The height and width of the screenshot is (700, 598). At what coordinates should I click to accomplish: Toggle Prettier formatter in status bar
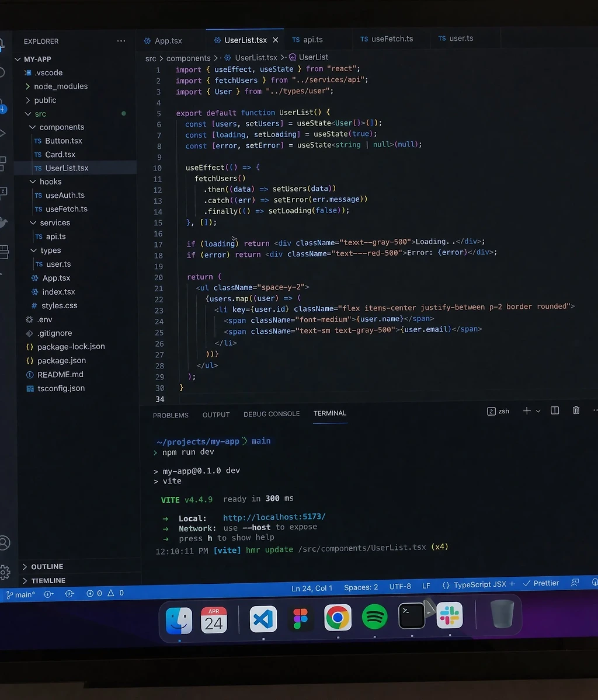(x=541, y=583)
